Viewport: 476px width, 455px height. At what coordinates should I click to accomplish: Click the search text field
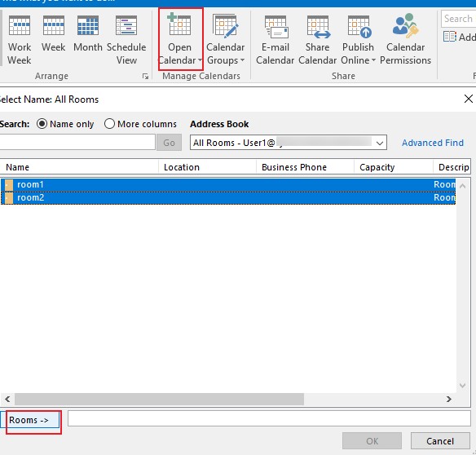pos(77,142)
